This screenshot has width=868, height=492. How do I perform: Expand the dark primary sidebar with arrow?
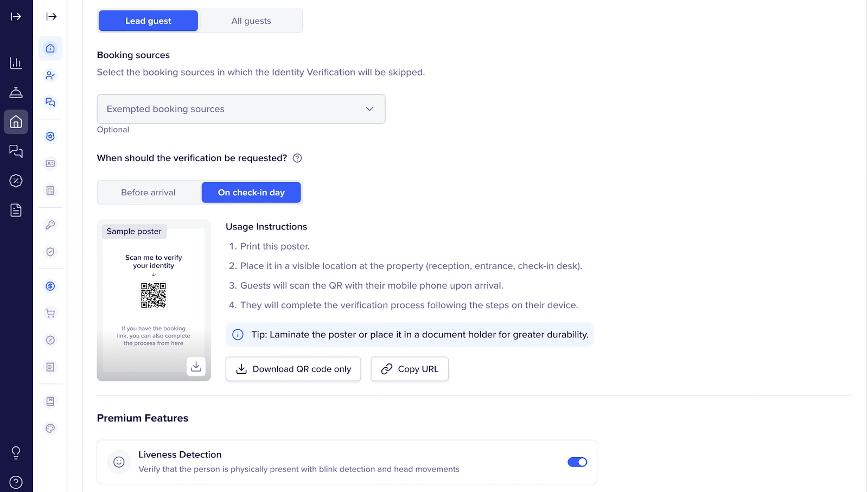click(x=16, y=16)
